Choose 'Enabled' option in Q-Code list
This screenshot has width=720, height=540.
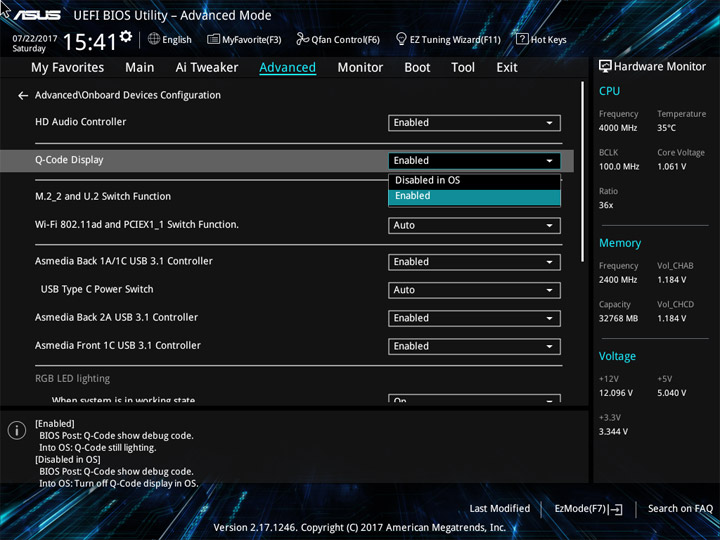point(474,197)
